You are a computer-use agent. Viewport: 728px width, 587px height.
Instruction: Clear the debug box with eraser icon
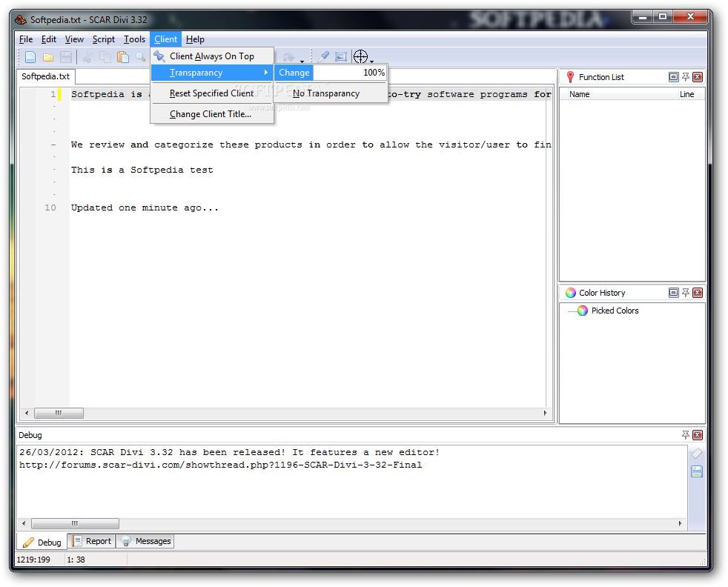click(x=697, y=454)
